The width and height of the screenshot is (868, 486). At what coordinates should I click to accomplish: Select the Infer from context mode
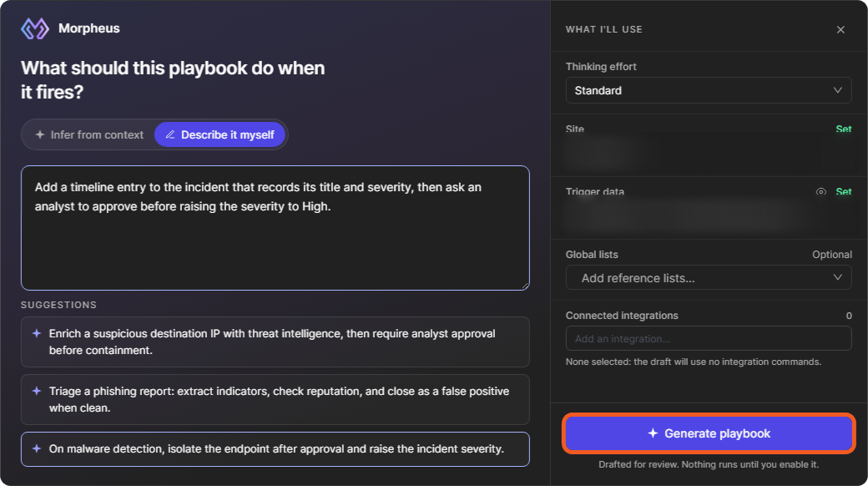[x=89, y=134]
